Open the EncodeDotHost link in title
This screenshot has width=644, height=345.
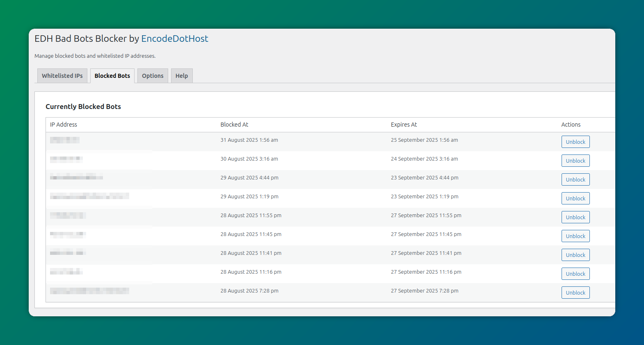[x=175, y=39]
